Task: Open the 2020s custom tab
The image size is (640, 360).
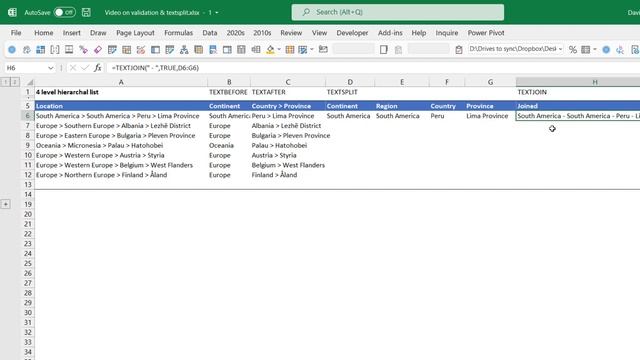Action: 236,33
